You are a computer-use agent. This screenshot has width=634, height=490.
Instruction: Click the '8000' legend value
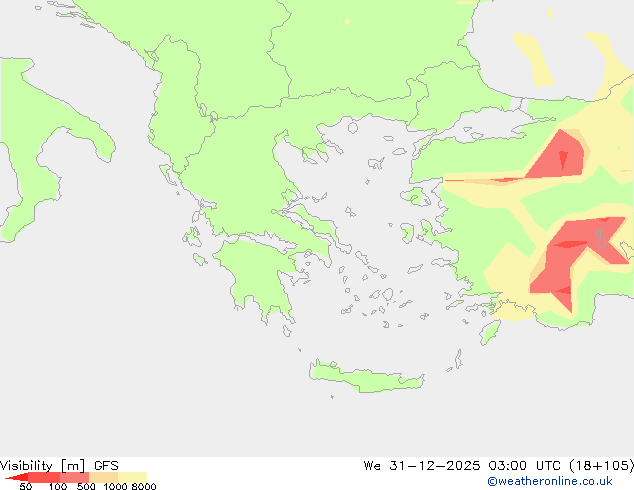(144, 486)
